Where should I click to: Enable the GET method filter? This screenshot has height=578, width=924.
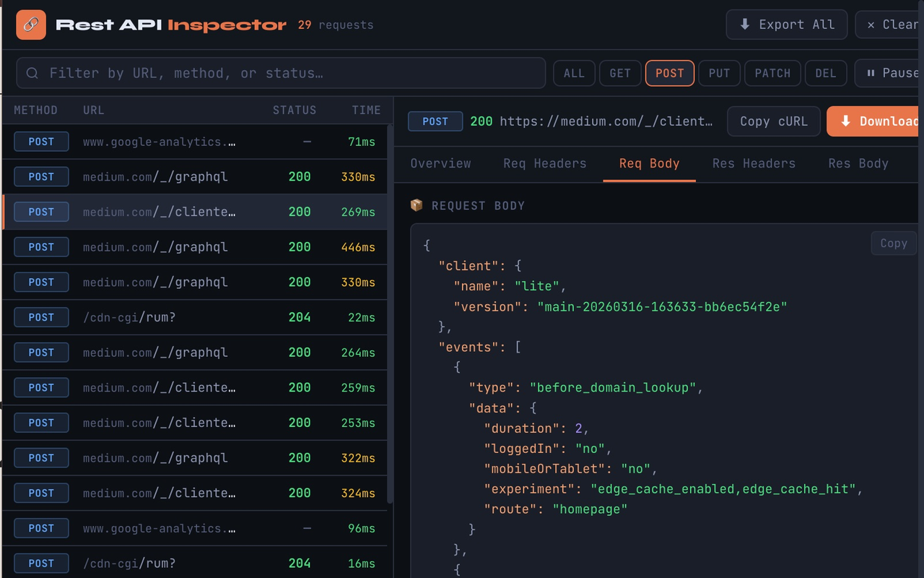620,73
